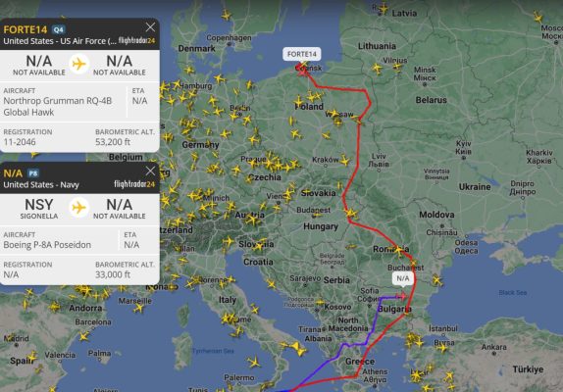Viewport: 563px width, 392px height.
Task: Close the FORTE14 flight info panel
Action: point(150,27)
